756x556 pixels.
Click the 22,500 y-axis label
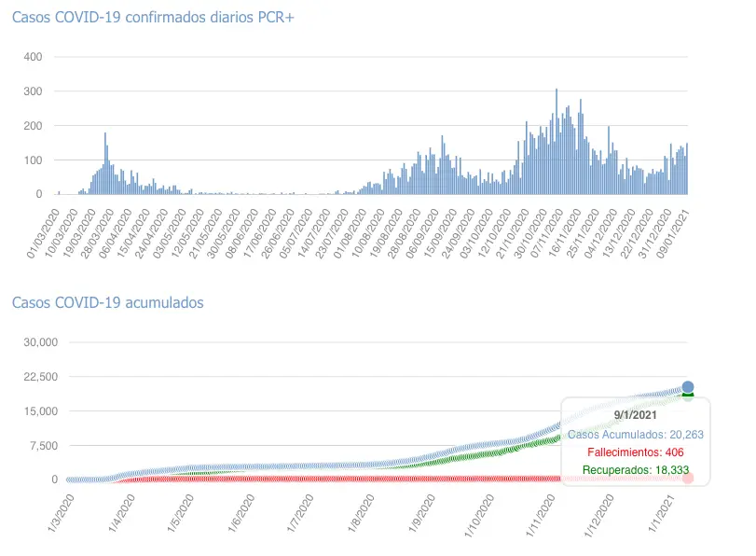click(x=41, y=377)
